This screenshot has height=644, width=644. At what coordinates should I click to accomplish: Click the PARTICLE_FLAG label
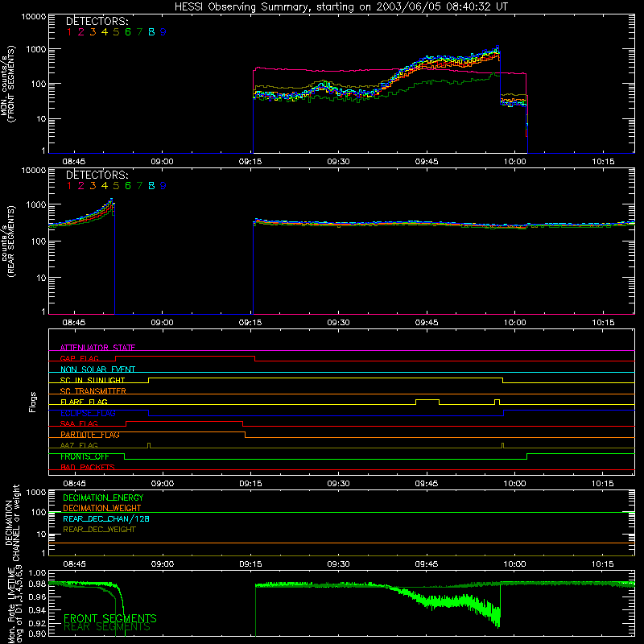pyautogui.click(x=90, y=435)
